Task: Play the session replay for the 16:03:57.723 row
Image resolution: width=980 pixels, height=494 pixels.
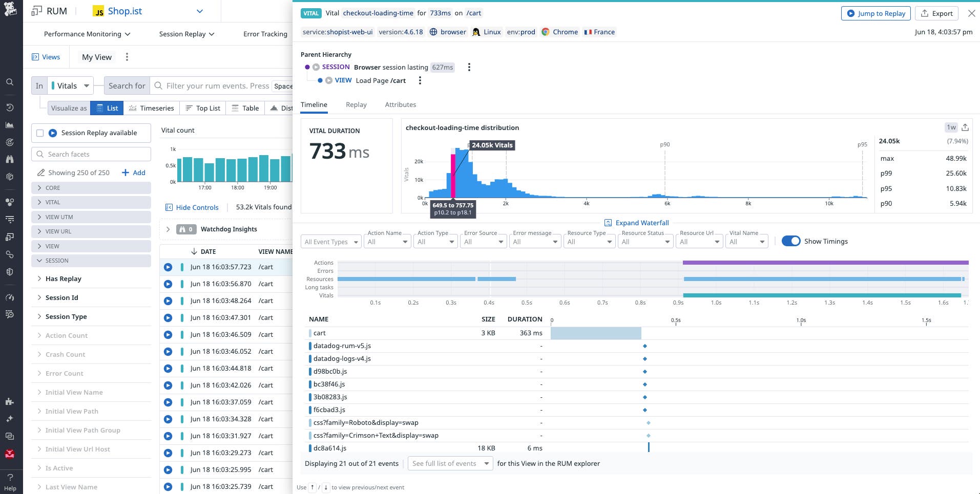Action: point(168,267)
